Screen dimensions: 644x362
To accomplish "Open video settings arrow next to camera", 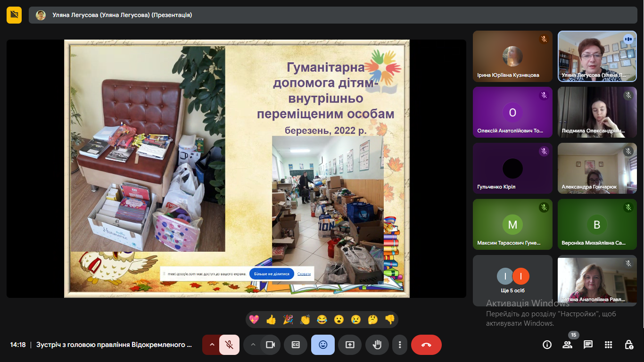I will tap(253, 345).
